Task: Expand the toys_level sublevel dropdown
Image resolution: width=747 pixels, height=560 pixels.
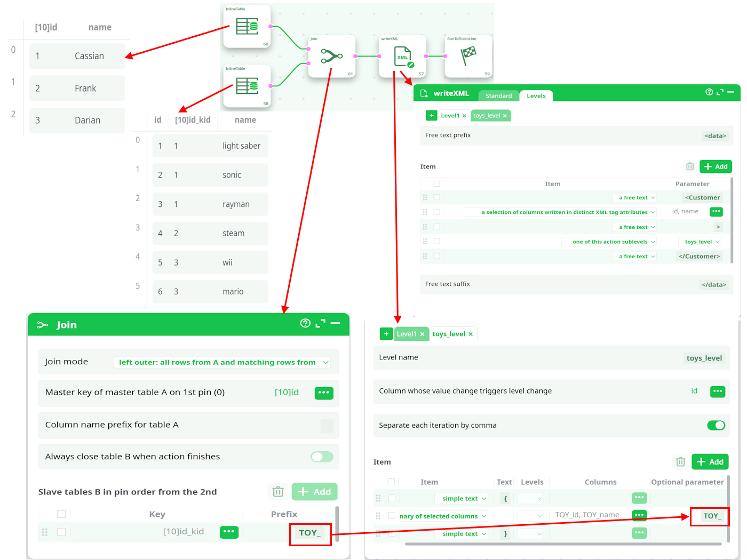Action: (702, 242)
